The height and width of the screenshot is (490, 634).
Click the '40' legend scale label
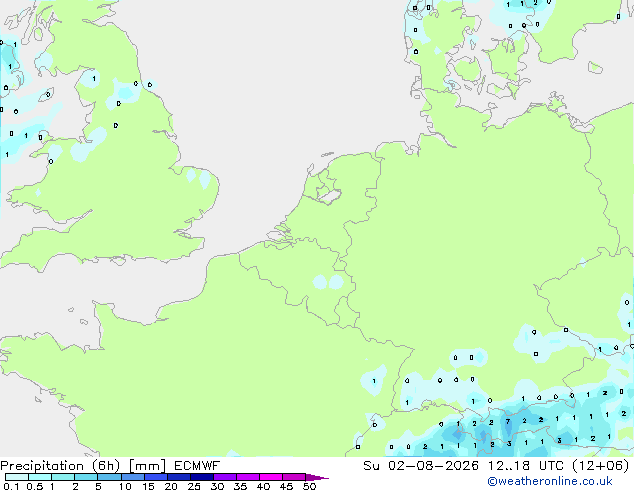click(263, 486)
